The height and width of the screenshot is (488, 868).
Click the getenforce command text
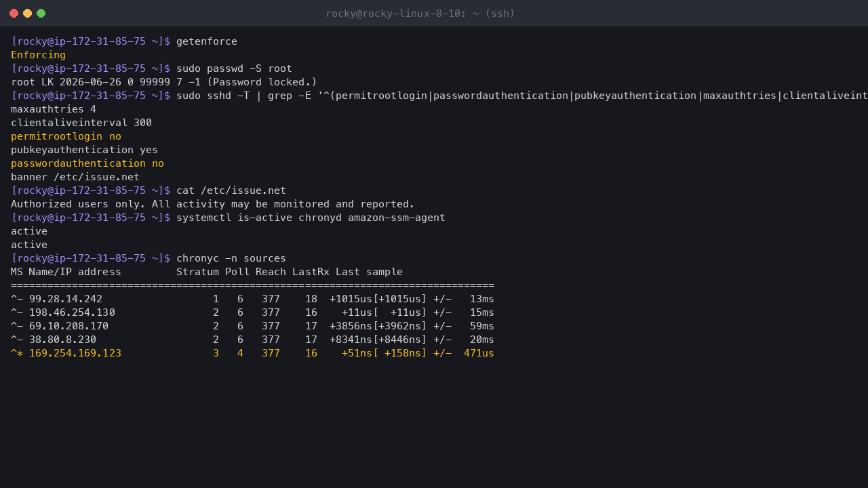tap(207, 41)
